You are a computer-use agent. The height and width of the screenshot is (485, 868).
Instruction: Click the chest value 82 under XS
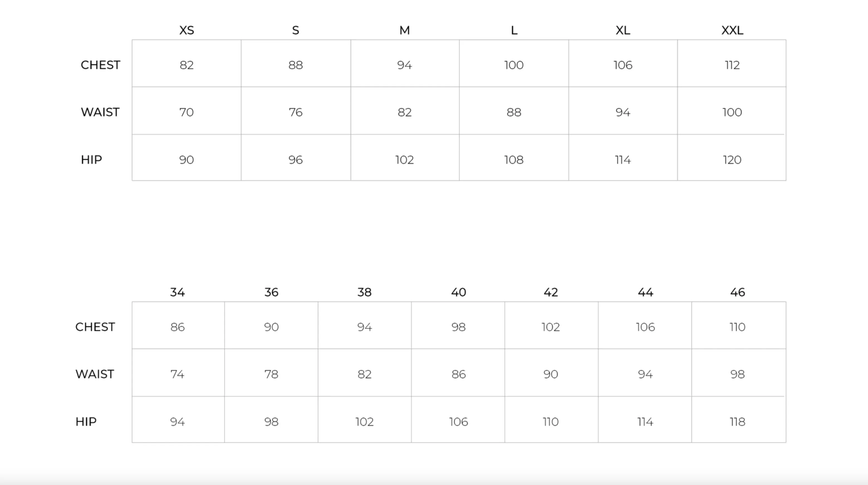point(186,65)
